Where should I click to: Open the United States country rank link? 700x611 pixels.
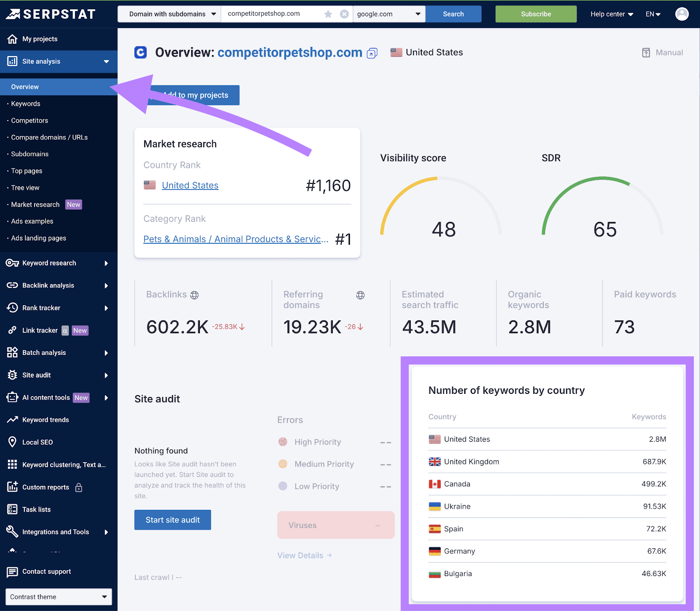point(190,185)
